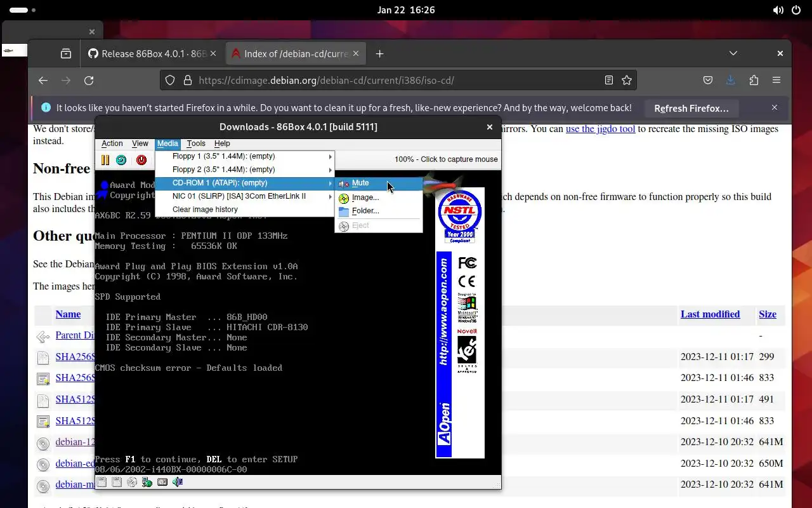Screen dimensions: 812x508
Task: Open Firefox View from tab bar
Action: [66, 54]
